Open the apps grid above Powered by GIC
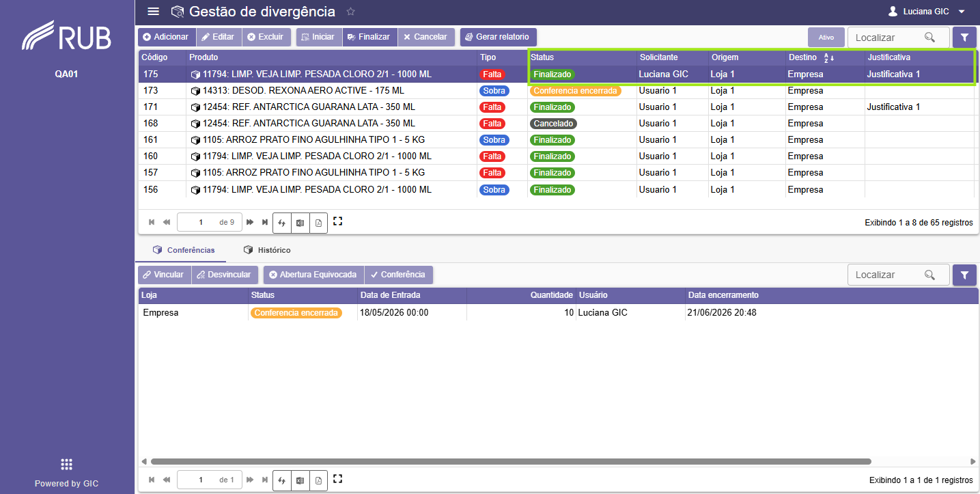 pos(67,465)
